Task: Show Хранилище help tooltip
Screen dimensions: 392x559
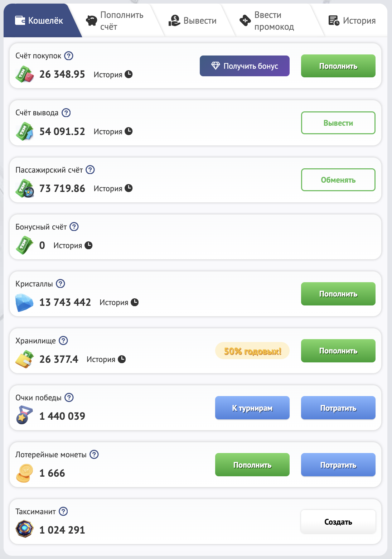Action: click(x=63, y=341)
